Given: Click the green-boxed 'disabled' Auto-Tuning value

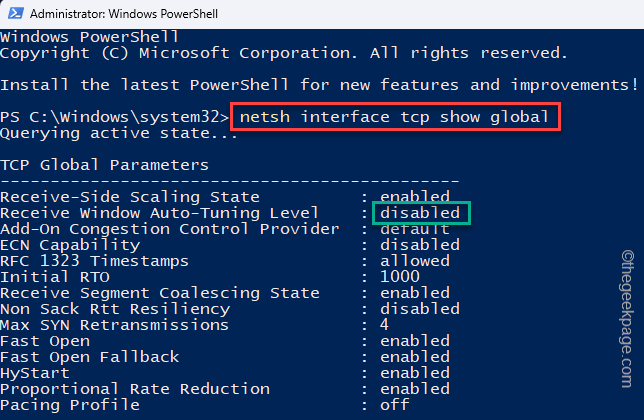Looking at the screenshot, I should click(x=420, y=213).
